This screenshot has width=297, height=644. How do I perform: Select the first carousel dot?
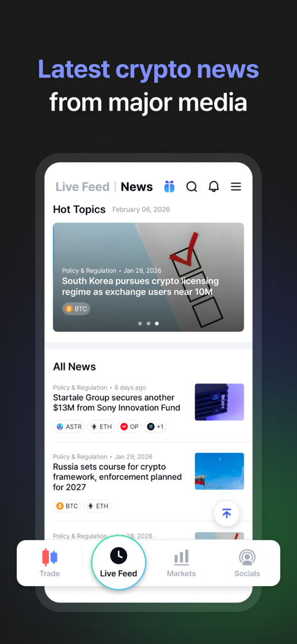point(140,323)
